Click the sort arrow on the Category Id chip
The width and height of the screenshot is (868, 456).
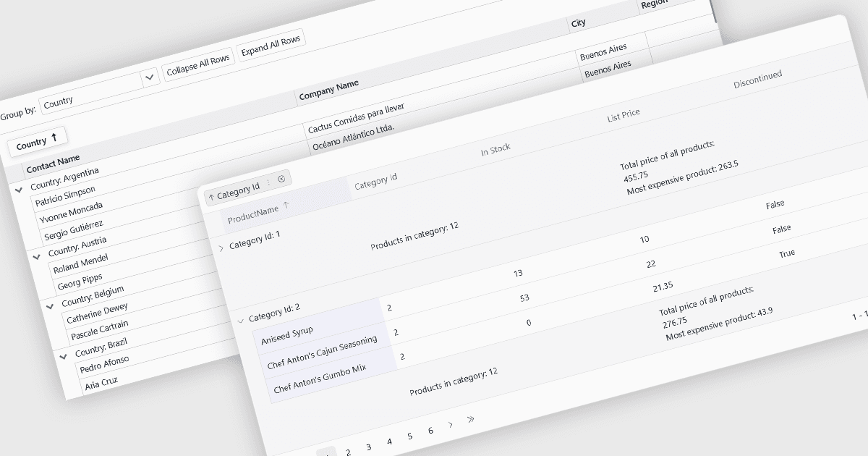(x=211, y=196)
